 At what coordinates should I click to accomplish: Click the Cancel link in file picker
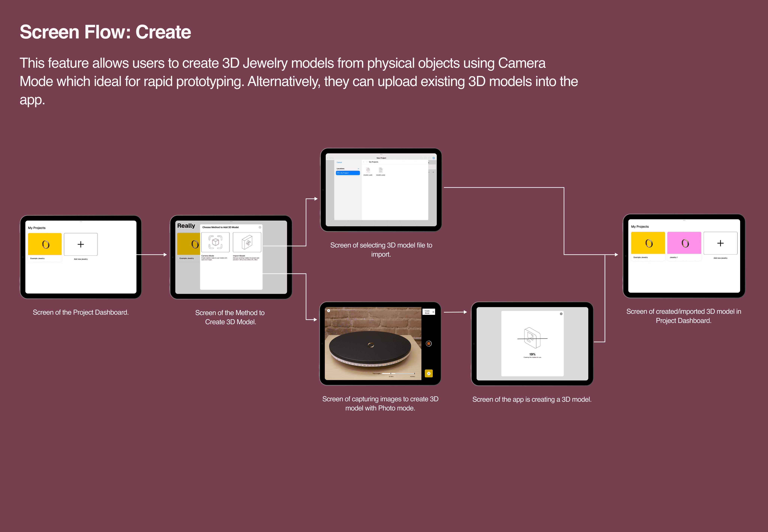coord(339,162)
